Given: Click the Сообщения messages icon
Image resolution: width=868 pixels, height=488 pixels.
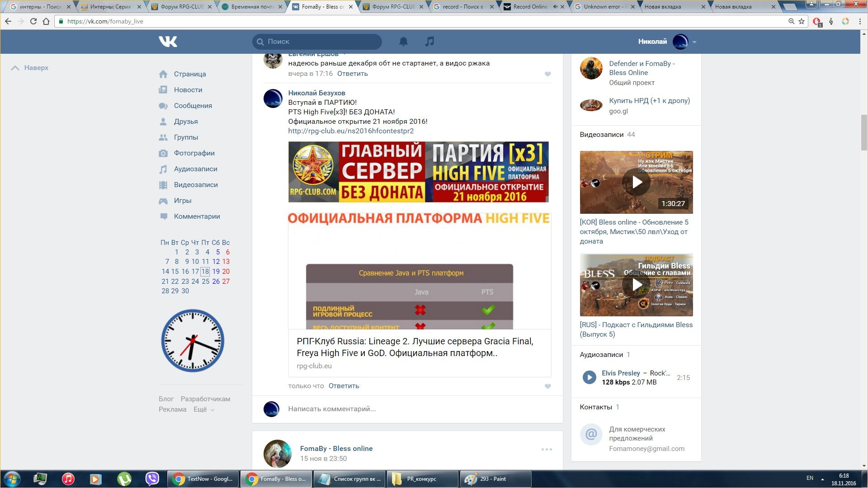Looking at the screenshot, I should [163, 106].
